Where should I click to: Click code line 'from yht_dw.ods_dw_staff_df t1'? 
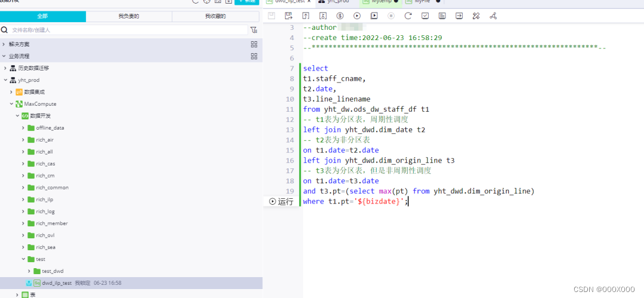[366, 109]
